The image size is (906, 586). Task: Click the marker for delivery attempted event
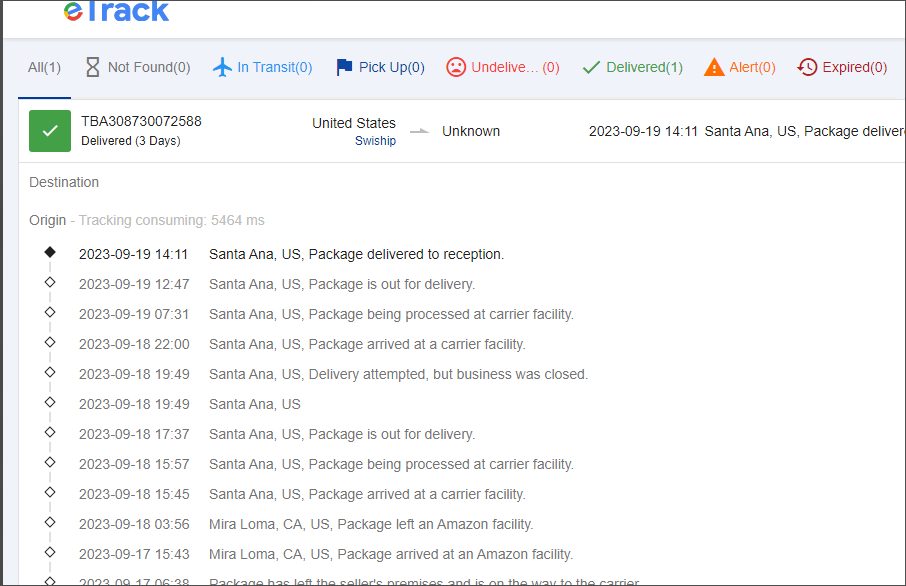50,372
